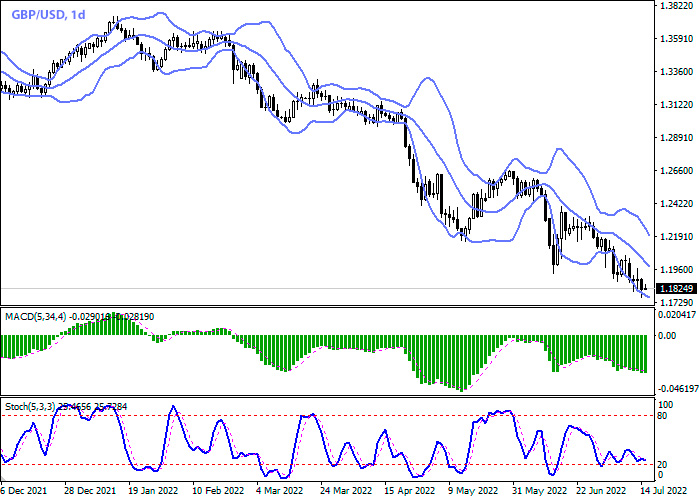
Task: Click the 1.38220 price axis label
Action: pos(677,6)
